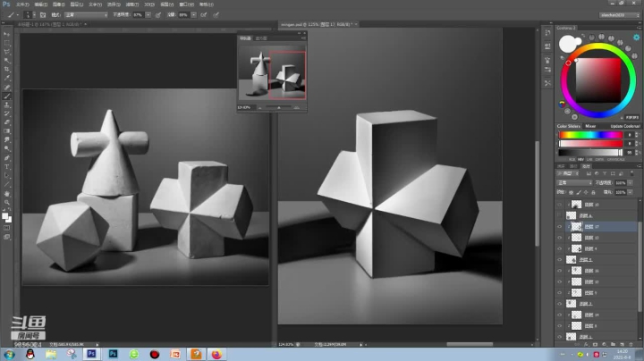
Task: Toggle pressure for opacity button
Action: 158,15
